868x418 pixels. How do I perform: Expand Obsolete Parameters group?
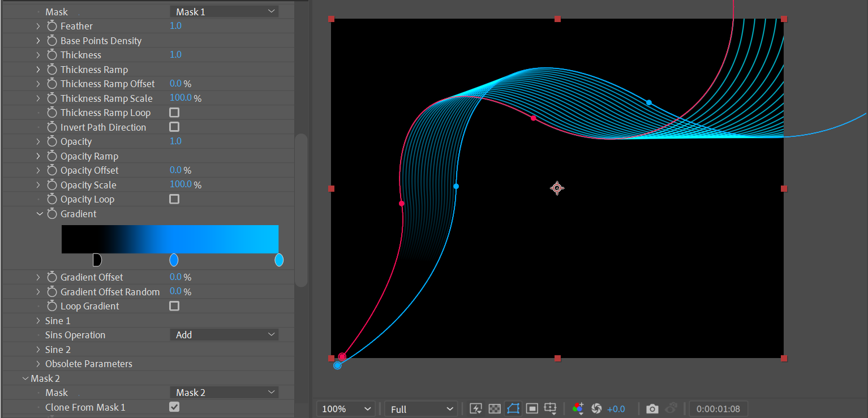(38, 364)
